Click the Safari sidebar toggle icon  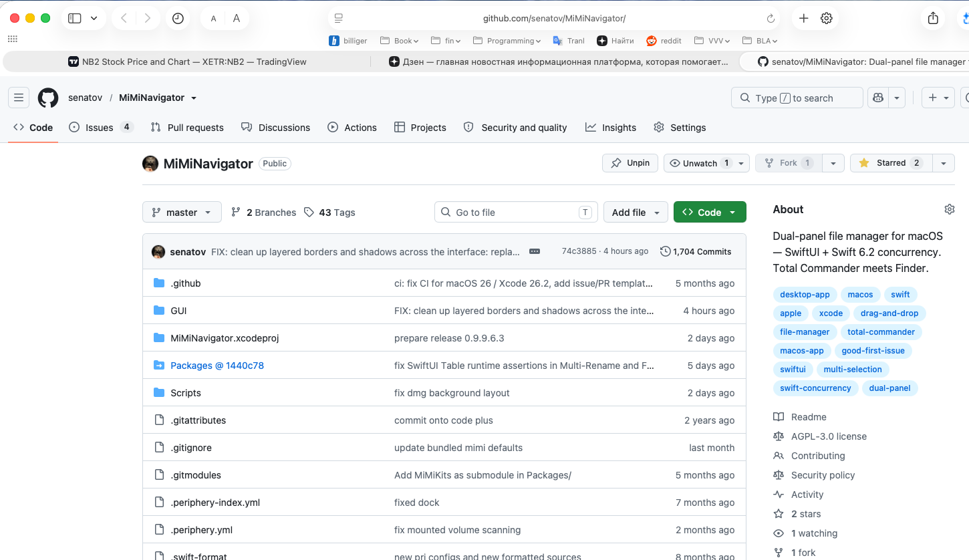coord(75,18)
